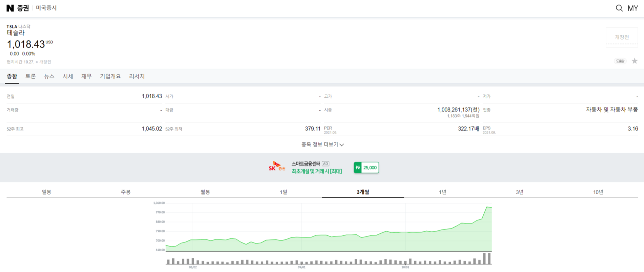The width and height of the screenshot is (644, 272).
Task: Switch to the 토론 tab
Action: point(31,76)
